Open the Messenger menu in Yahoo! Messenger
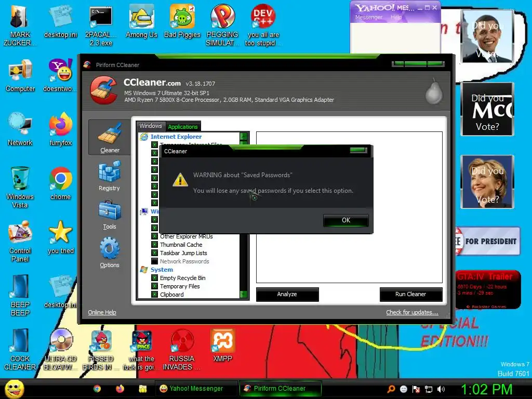 pos(369,17)
